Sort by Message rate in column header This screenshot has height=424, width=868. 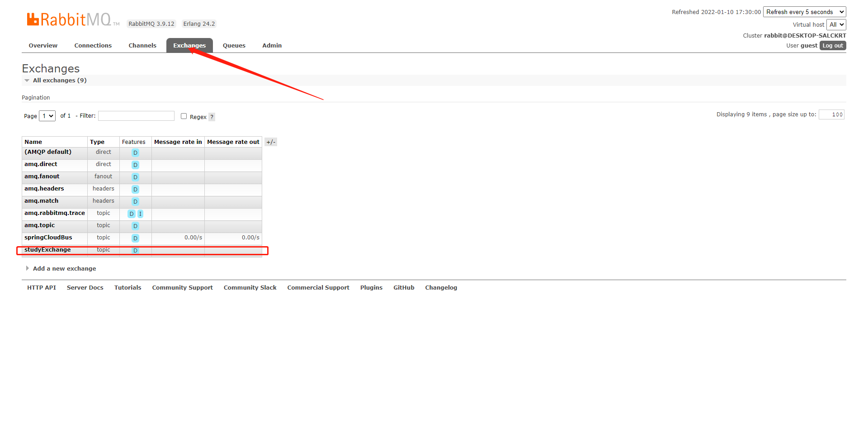178,142
